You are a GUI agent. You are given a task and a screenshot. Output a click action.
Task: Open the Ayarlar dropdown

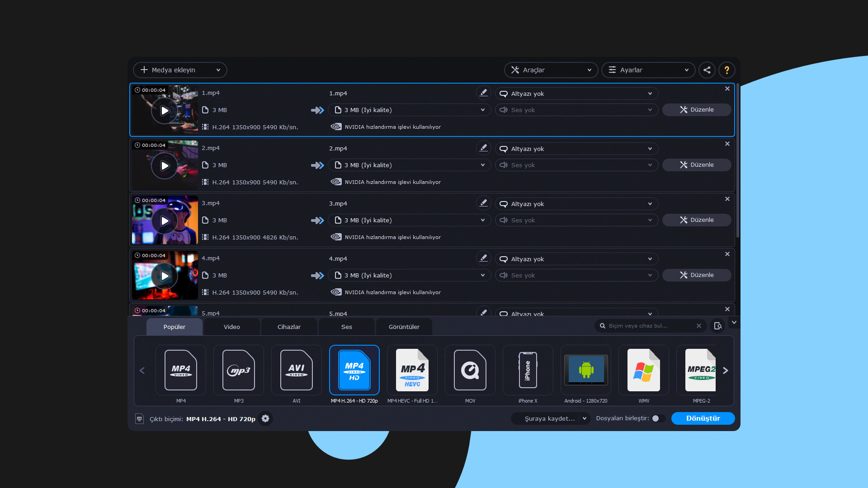tap(648, 70)
